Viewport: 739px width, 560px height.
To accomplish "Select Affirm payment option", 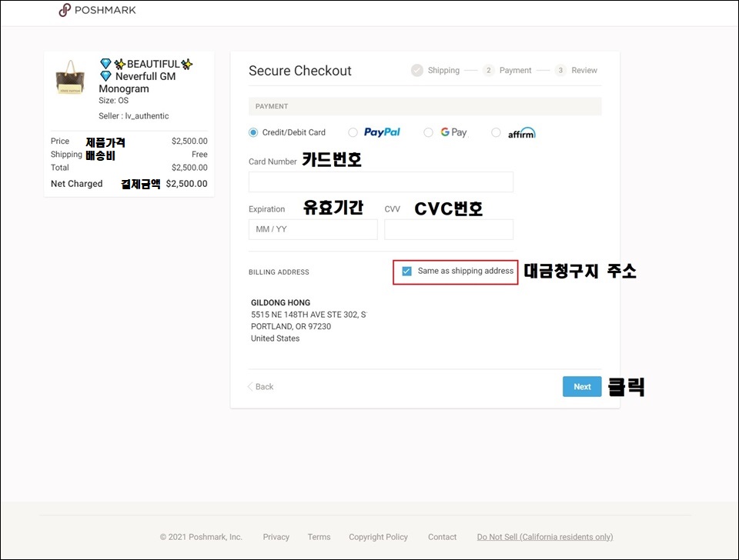I will pos(496,132).
